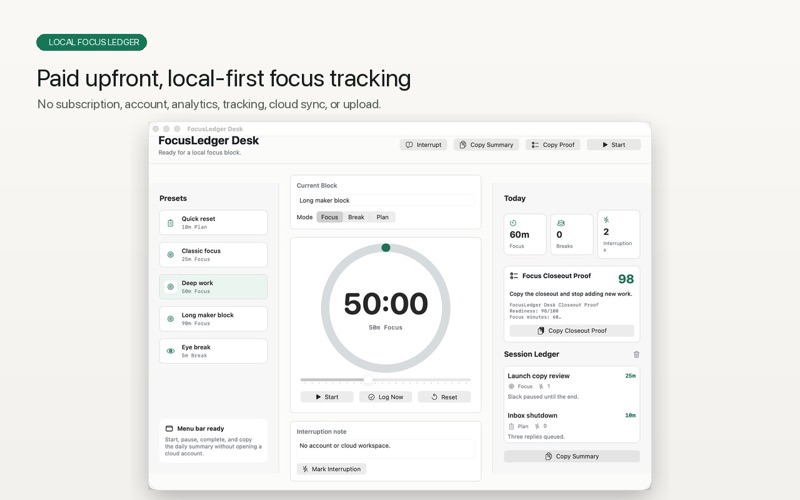The height and width of the screenshot is (500, 800).
Task: Click the interruption icon above 2
Action: pyautogui.click(x=606, y=220)
